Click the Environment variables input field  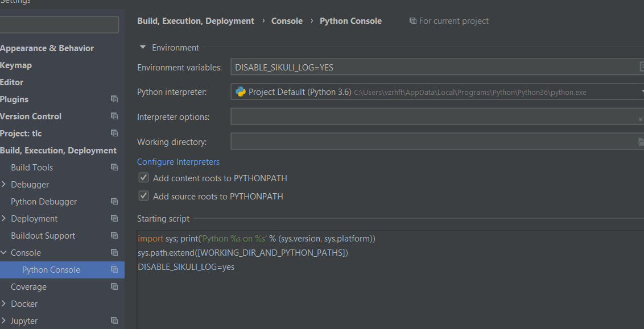pyautogui.click(x=432, y=68)
